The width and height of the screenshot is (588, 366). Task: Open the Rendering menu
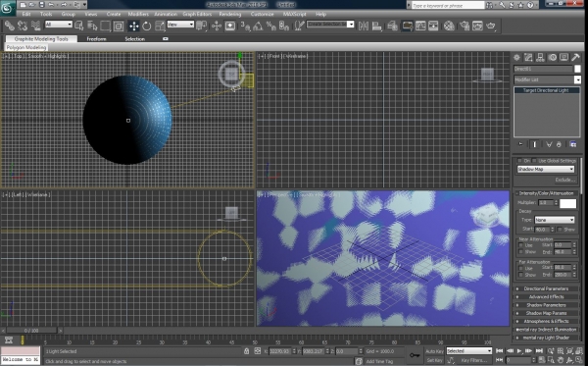coord(230,14)
